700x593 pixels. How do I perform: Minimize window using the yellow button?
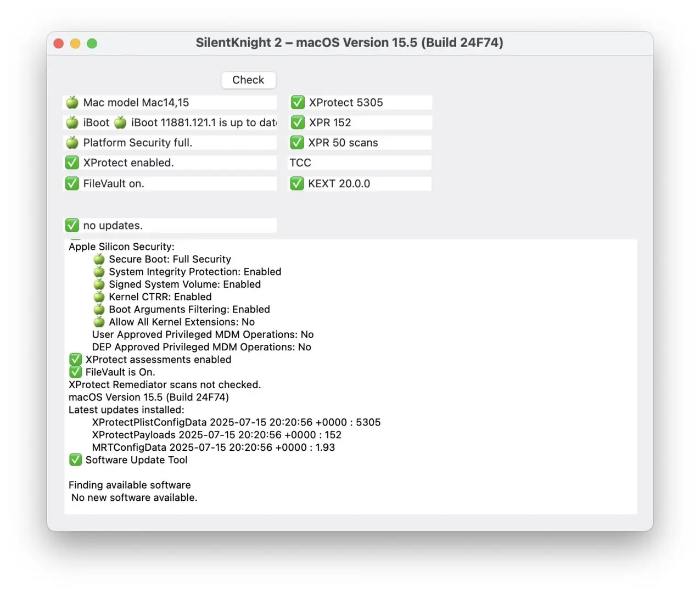coord(75,43)
